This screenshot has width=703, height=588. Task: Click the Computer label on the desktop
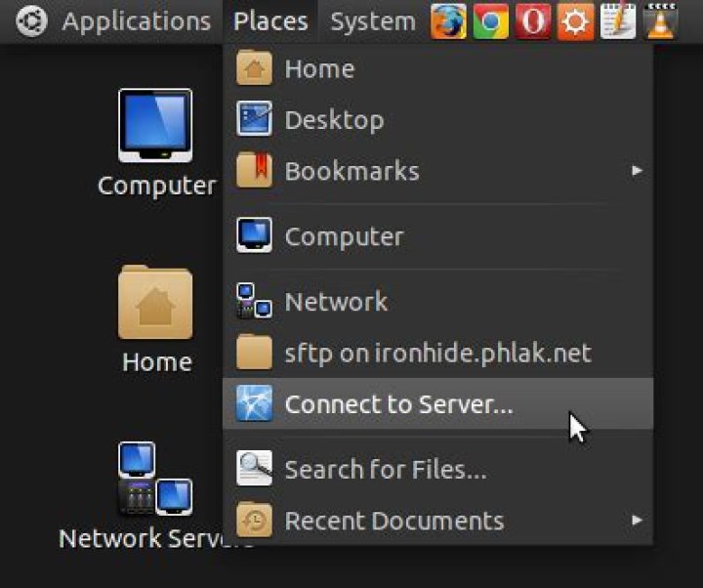[x=157, y=186]
